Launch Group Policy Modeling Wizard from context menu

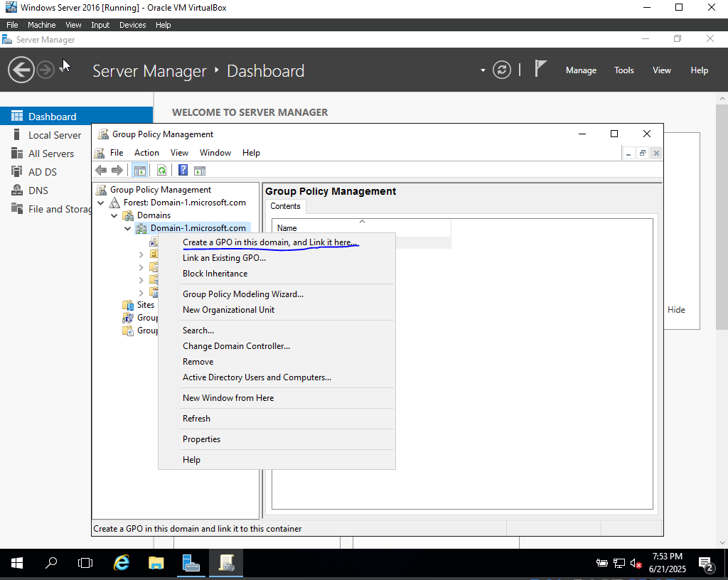coord(277,294)
